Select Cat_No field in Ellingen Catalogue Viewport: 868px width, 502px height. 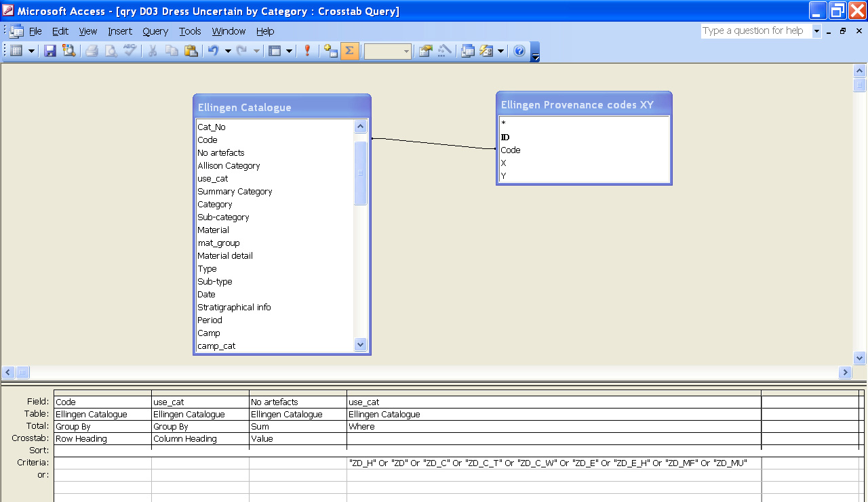point(212,127)
